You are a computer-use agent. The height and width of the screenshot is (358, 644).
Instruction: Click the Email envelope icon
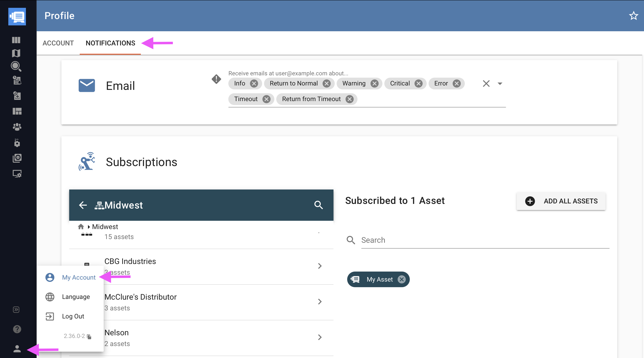coord(87,85)
